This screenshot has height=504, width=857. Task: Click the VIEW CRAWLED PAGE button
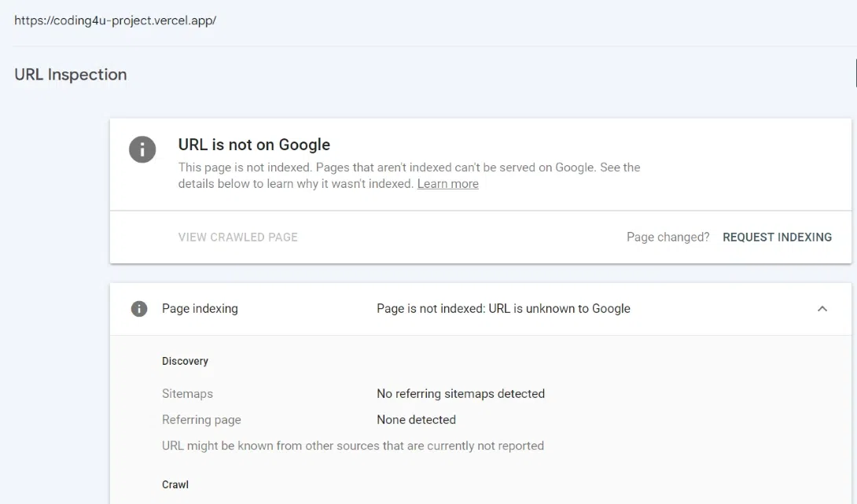coord(237,237)
